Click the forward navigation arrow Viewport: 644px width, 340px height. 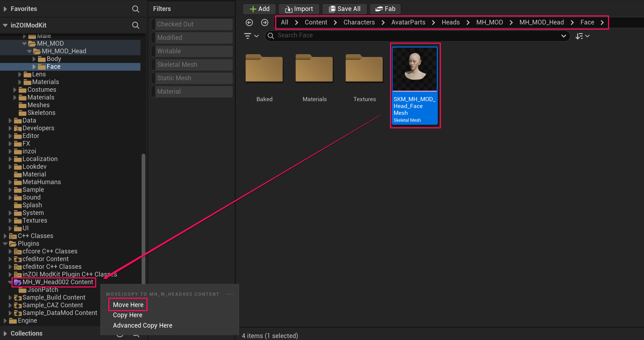(264, 23)
